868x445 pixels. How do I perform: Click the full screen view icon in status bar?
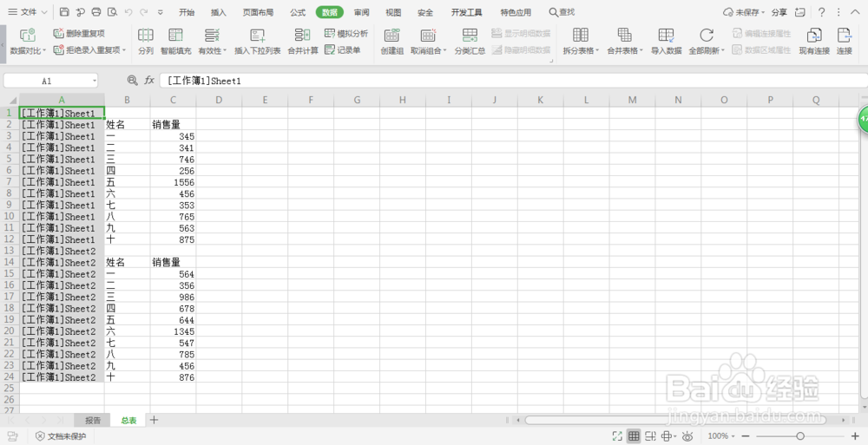tap(617, 436)
